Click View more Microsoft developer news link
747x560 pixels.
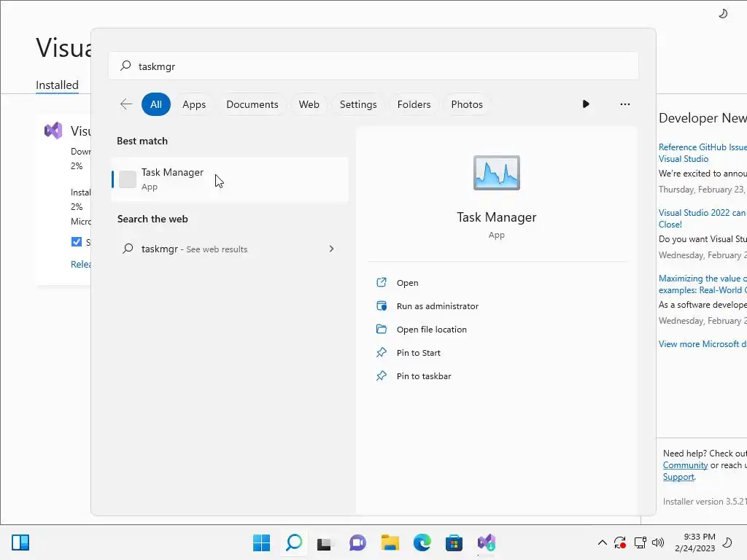(x=703, y=344)
